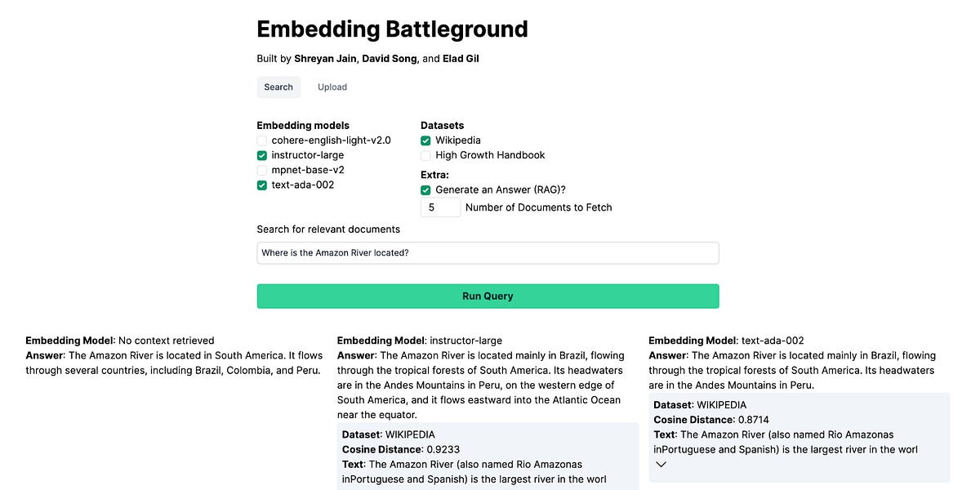Screen dimensions: 980x490
Task: Disable the Generate an Answer (RAG) option
Action: pos(425,189)
